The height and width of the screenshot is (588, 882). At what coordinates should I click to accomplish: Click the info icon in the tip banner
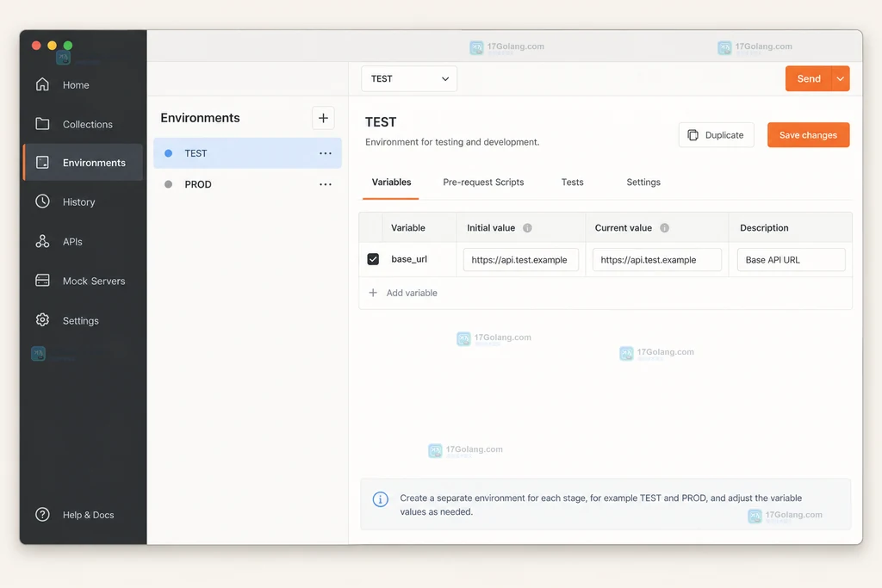(x=380, y=499)
